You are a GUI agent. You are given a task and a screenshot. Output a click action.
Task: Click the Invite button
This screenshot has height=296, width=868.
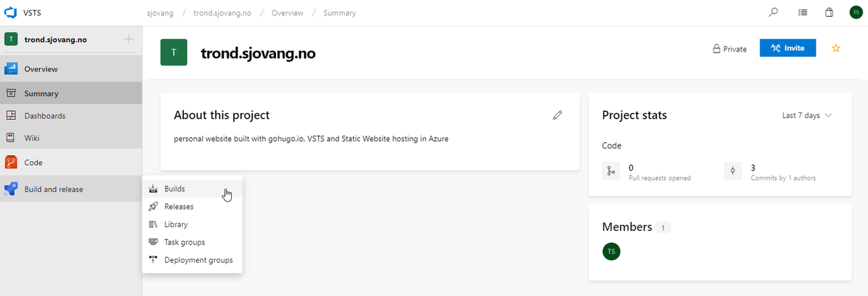[x=787, y=48]
